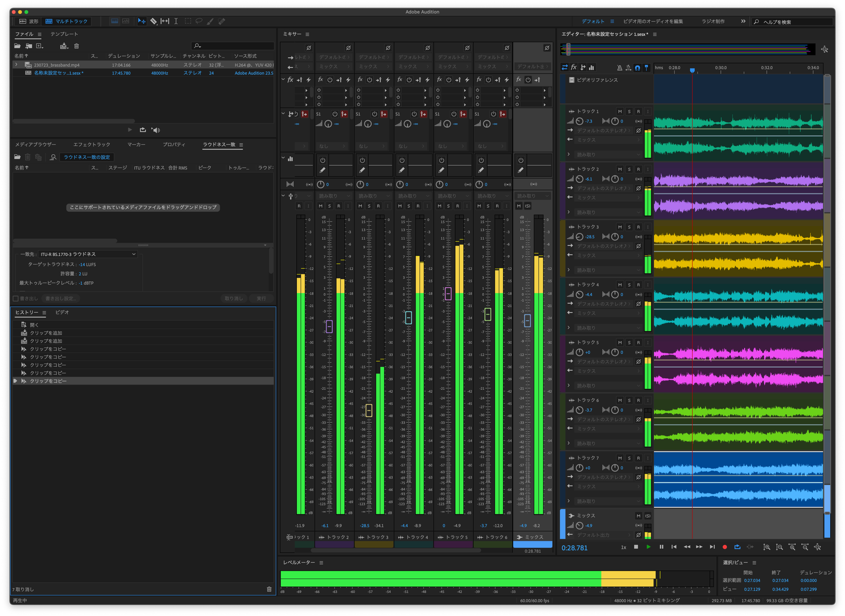Viewport: 845px width, 616px height.
Task: Click the ラウドネス一致の設定 button
Action: (87, 157)
